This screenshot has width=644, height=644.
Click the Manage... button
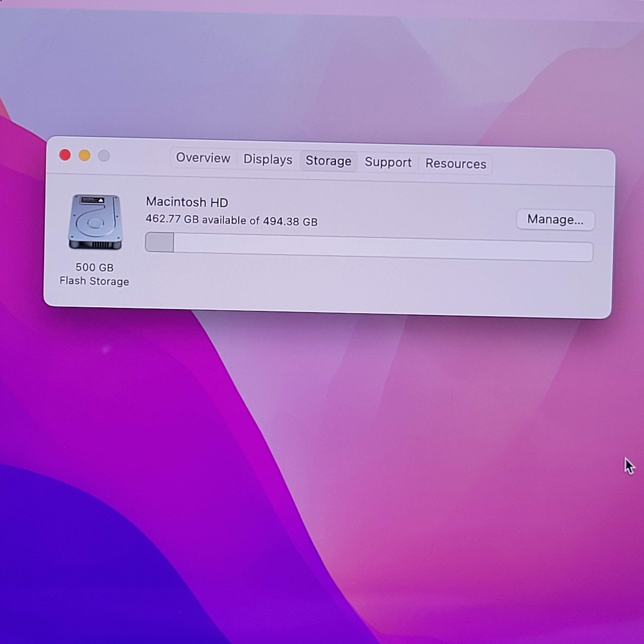coord(555,220)
